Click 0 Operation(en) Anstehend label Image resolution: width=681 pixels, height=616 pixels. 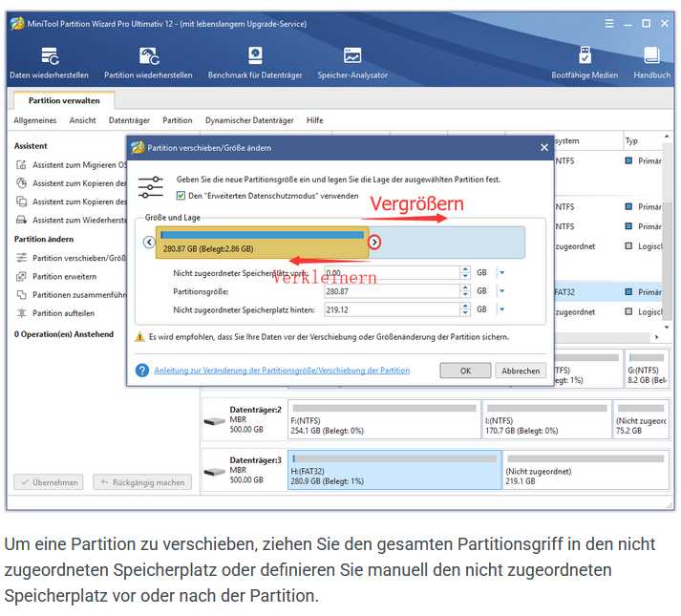point(64,334)
